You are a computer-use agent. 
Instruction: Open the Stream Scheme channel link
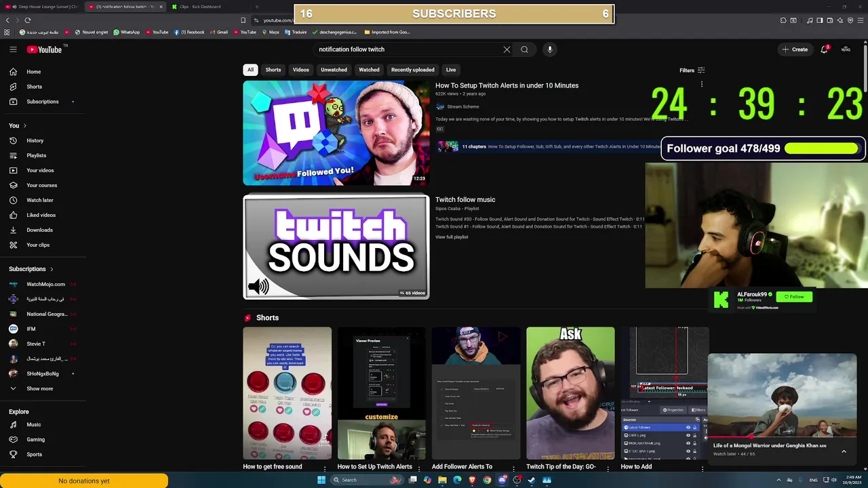point(463,106)
